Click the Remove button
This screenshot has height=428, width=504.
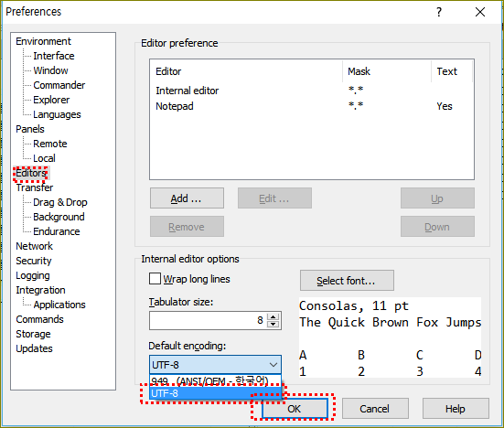pyautogui.click(x=187, y=227)
